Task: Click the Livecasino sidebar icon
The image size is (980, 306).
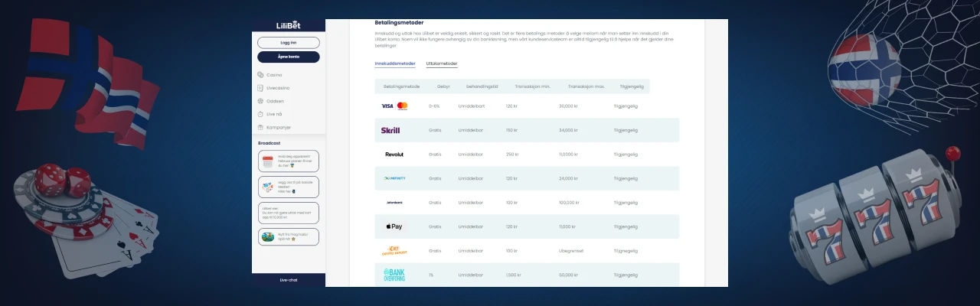Action: pyautogui.click(x=261, y=88)
